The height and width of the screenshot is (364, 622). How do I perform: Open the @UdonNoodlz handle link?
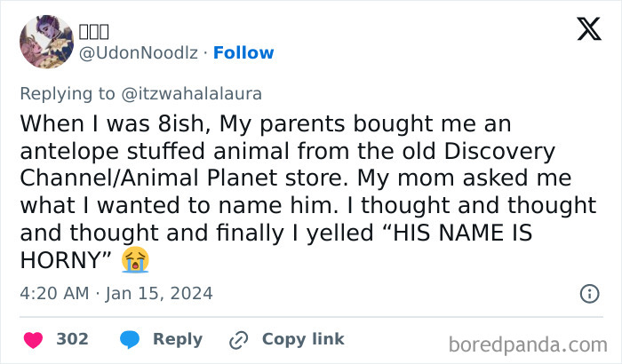[138, 52]
